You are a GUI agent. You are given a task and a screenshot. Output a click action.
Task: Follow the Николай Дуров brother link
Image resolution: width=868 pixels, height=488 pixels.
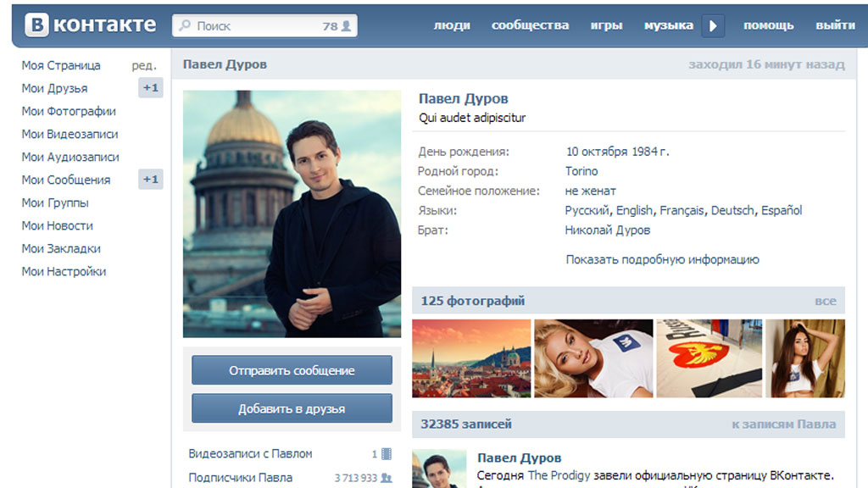tap(608, 230)
